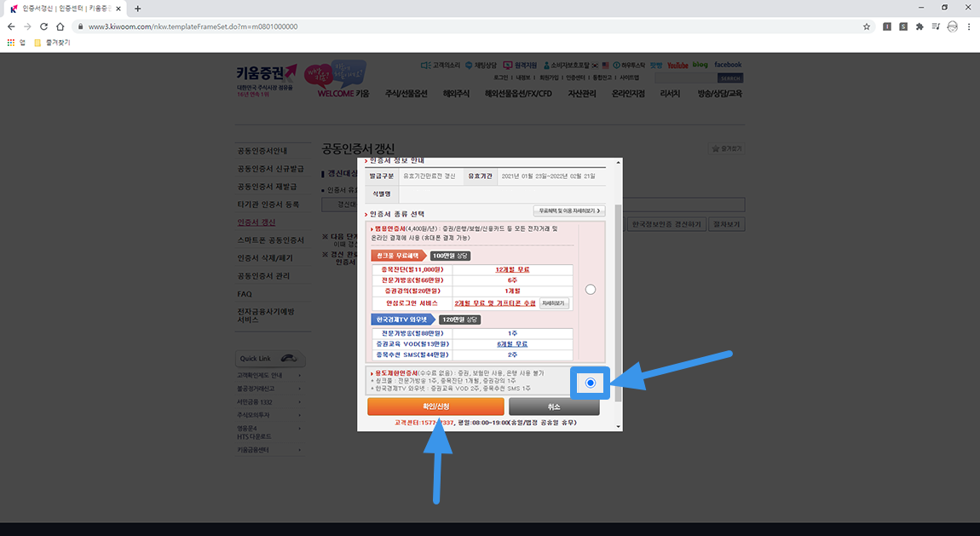Open 하우투스탁 icon link

[629, 65]
